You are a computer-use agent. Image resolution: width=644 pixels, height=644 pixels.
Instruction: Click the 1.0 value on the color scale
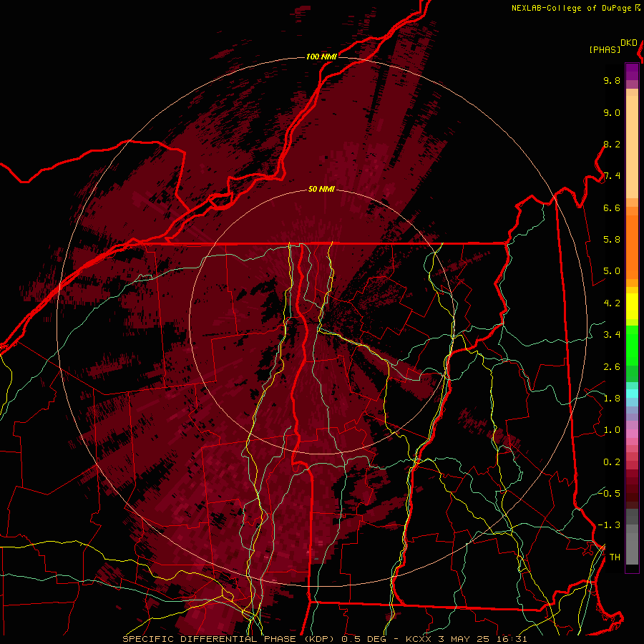[x=612, y=430]
